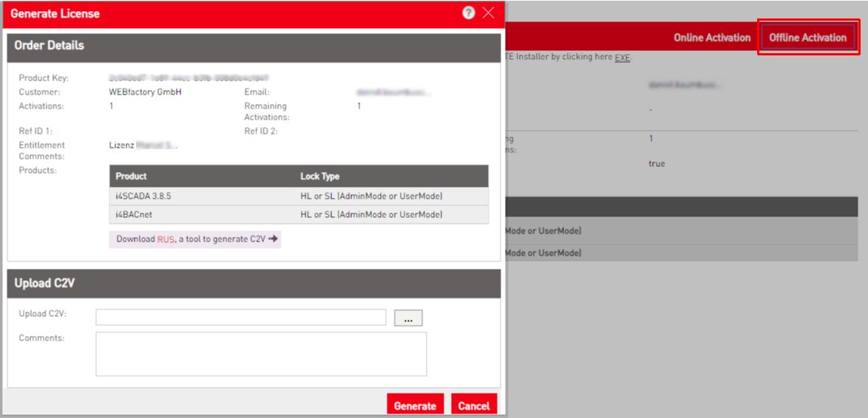Click the Ref ID 2 label
868x418 pixels.
[x=261, y=131]
